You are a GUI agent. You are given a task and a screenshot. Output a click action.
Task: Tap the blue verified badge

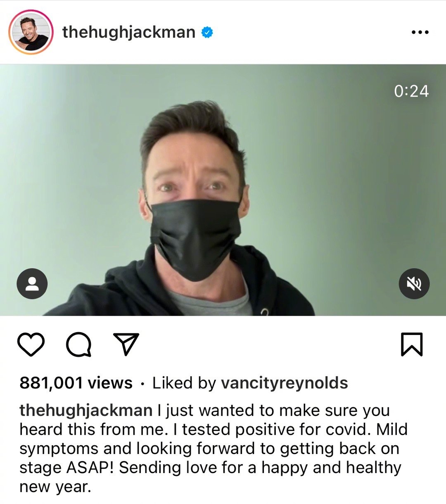click(207, 32)
